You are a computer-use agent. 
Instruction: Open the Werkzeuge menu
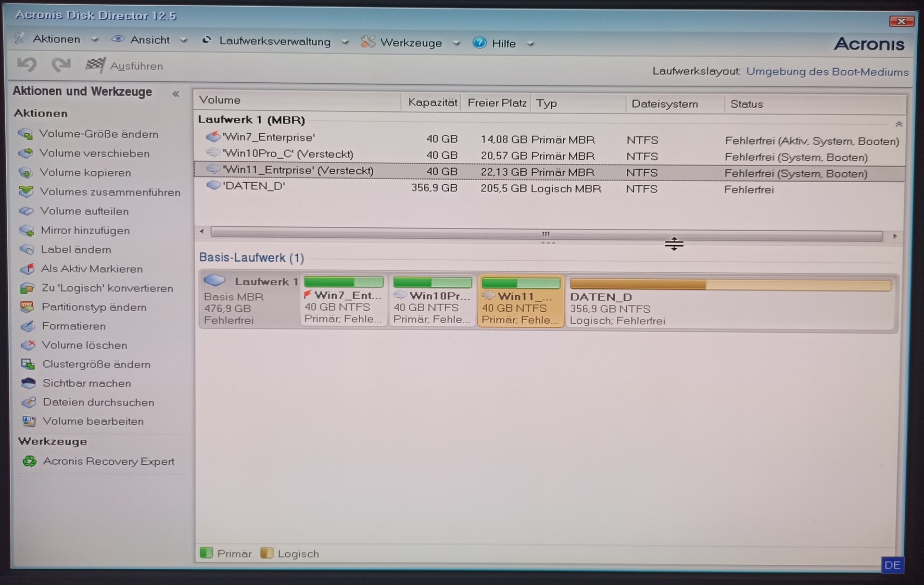[x=411, y=43]
